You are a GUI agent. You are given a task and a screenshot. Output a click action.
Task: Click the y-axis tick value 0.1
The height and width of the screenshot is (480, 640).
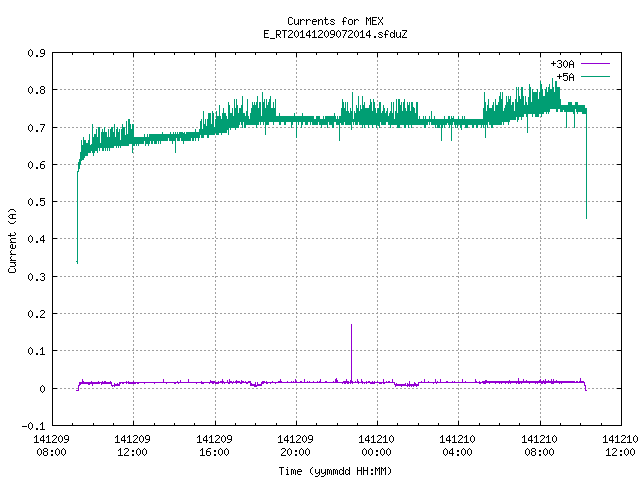(x=36, y=351)
